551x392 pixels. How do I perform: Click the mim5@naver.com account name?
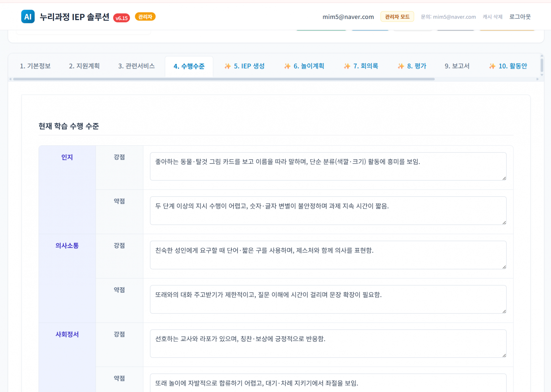click(x=348, y=17)
